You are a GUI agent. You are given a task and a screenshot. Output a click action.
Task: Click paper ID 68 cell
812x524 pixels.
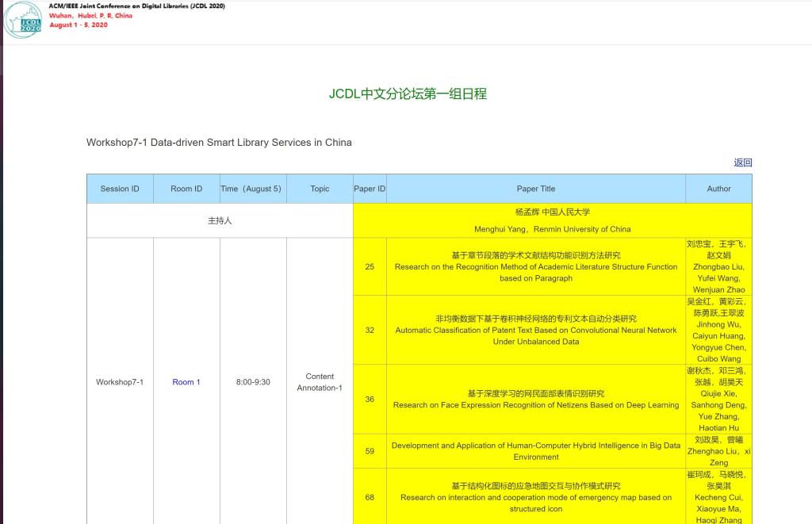tap(370, 497)
